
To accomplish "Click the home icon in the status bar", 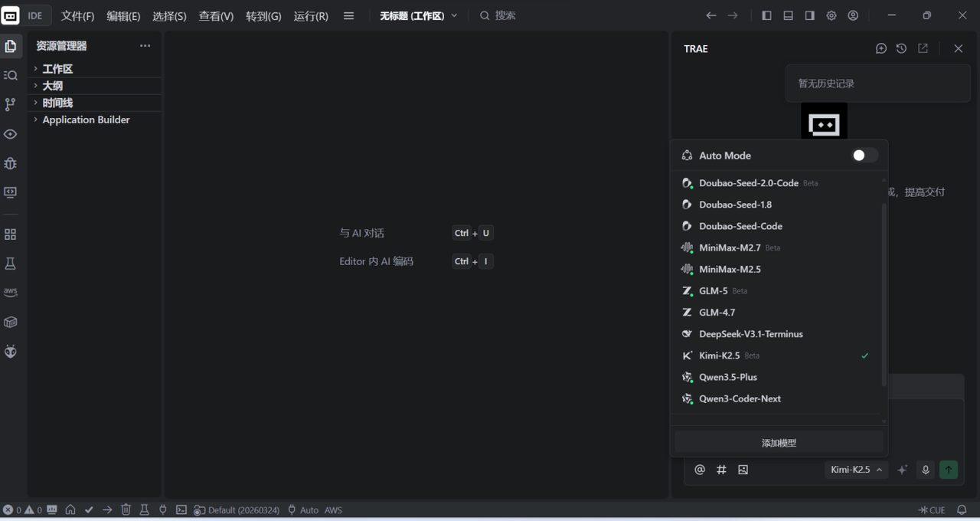I will tap(70, 510).
